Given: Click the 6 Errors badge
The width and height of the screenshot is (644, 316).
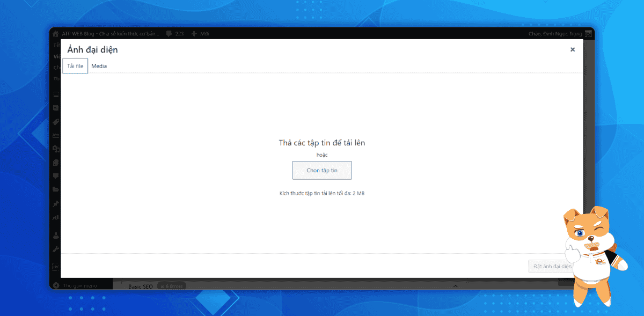Looking at the screenshot, I should (171, 286).
